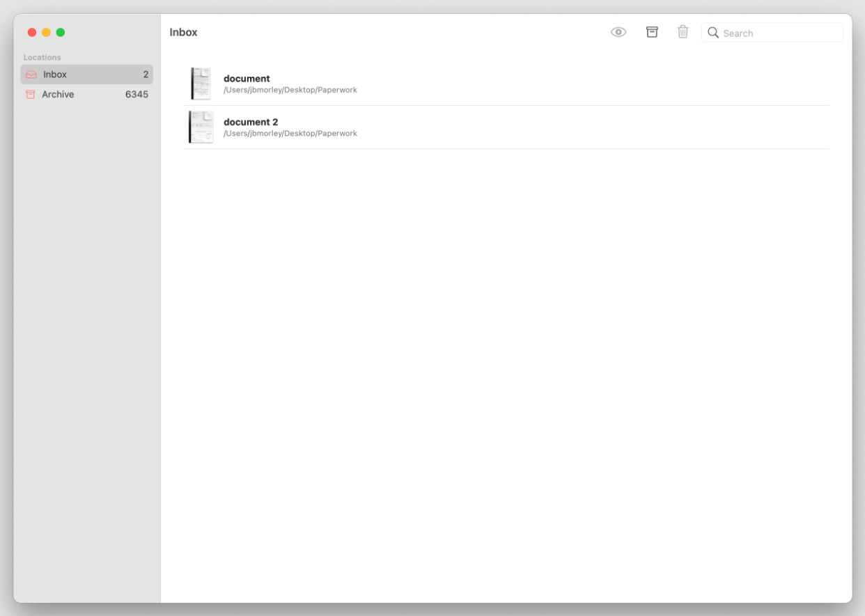Minimize the window with yellow button

coord(46,32)
